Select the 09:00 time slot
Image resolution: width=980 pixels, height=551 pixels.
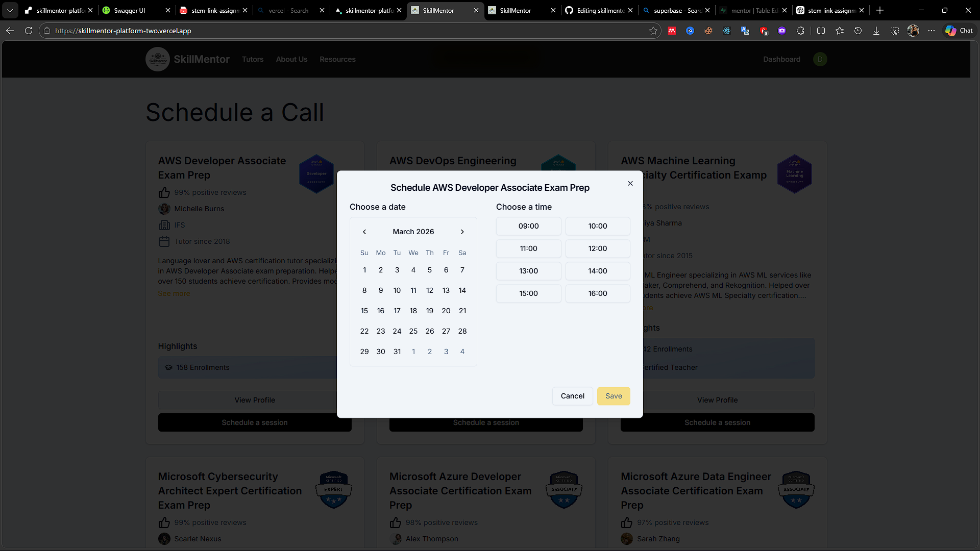point(528,226)
